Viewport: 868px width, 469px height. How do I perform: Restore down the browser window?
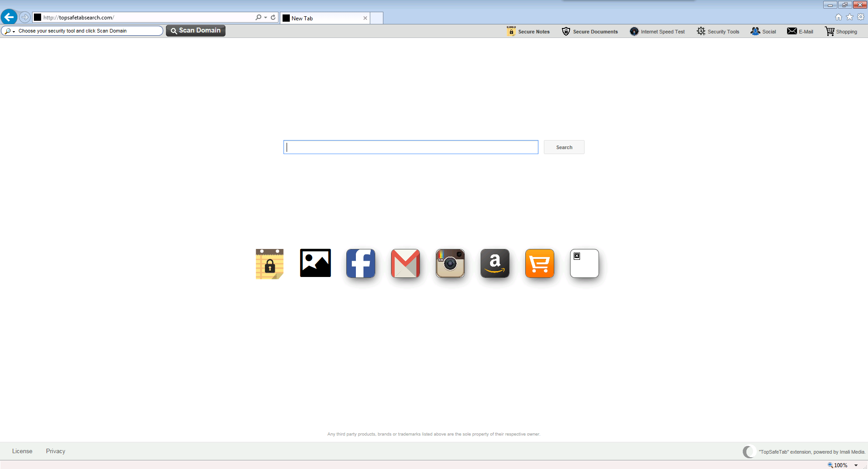coord(844,5)
